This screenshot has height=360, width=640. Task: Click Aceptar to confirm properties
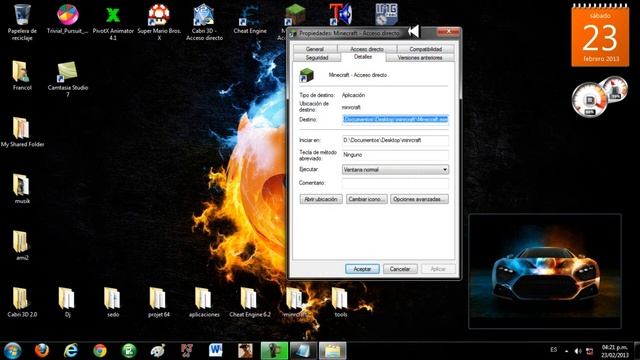point(362,269)
